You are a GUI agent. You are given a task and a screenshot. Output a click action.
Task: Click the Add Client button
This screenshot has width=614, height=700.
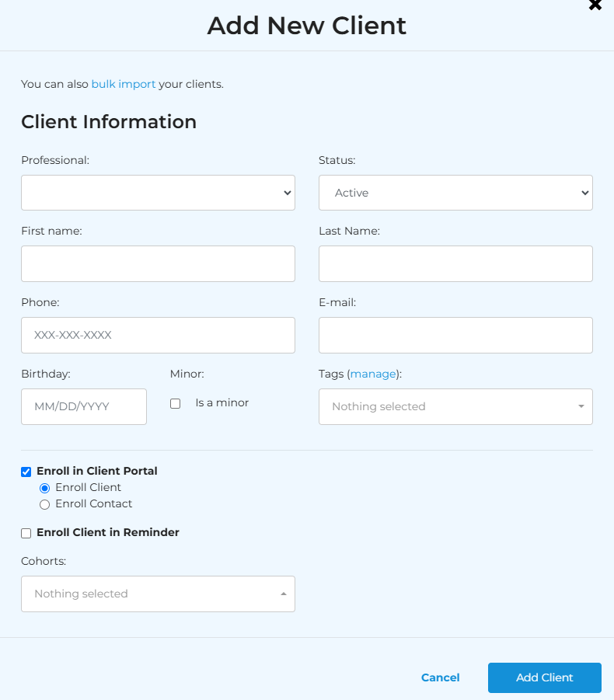(544, 677)
